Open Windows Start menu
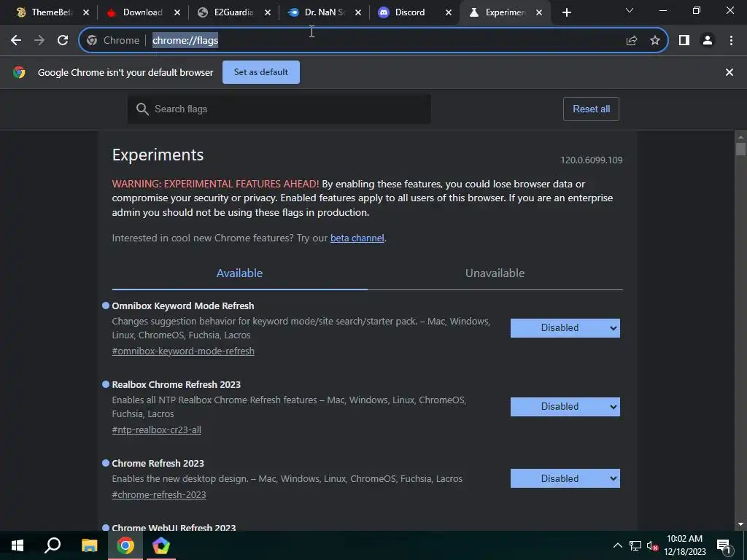747x560 pixels. 18,545
